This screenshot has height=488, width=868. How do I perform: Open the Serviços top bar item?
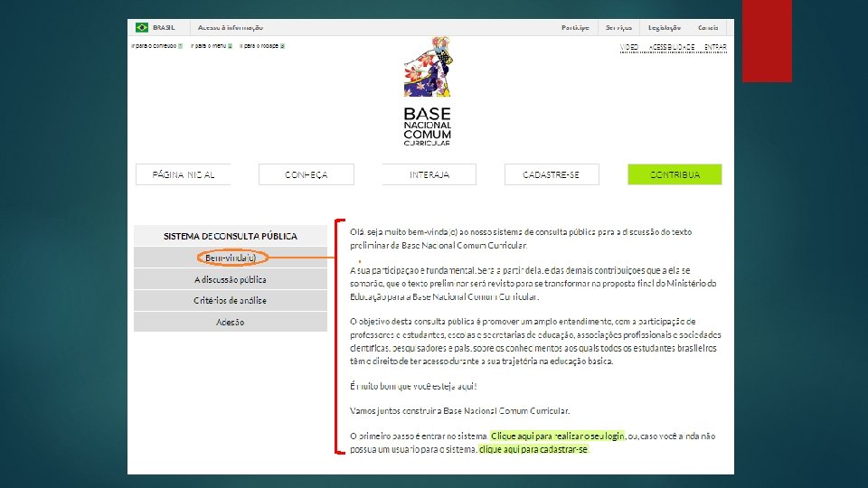coord(618,27)
